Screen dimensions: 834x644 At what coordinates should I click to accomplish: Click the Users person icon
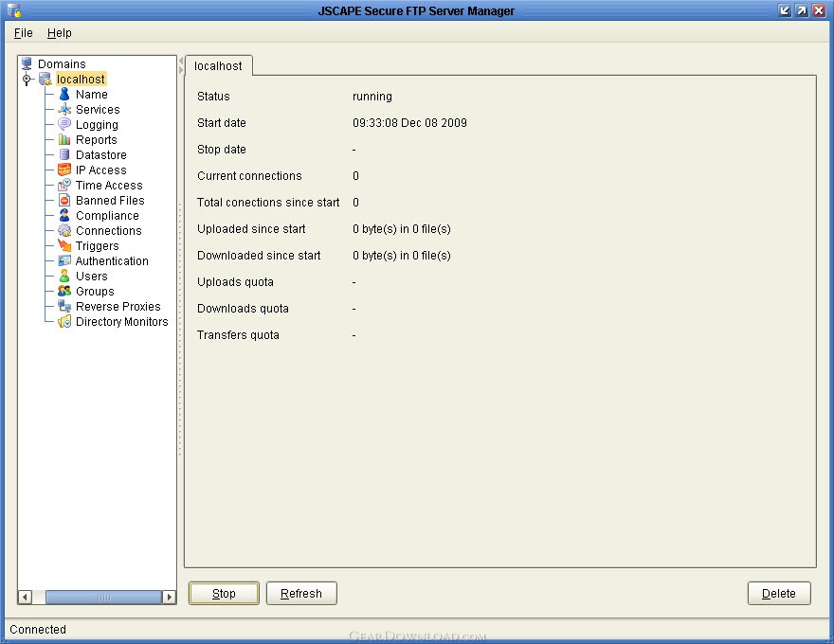64,276
